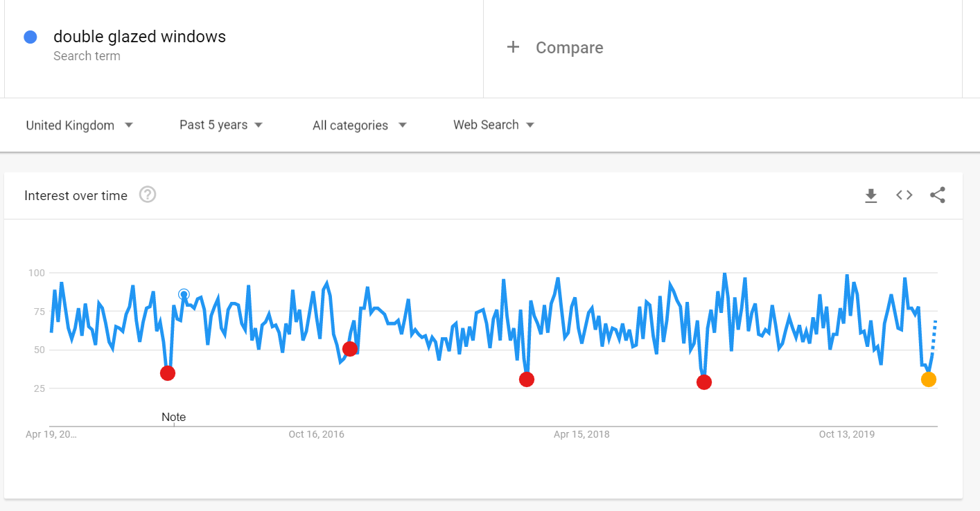
Task: Click the Interest over time heading
Action: tap(76, 196)
